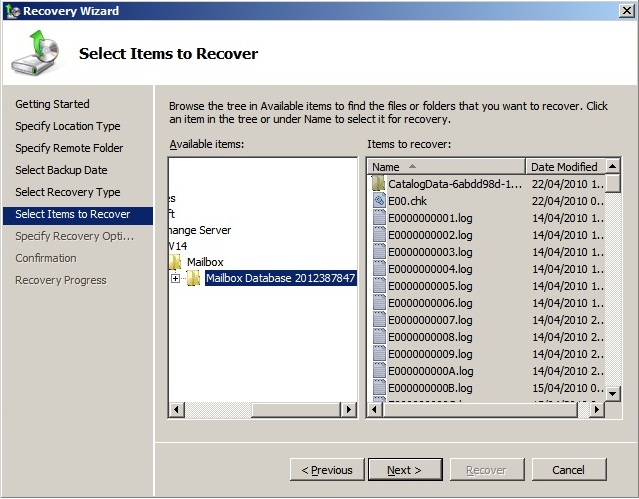The image size is (639, 499).
Task: Click date cell of E00.chk row
Action: (x=568, y=201)
